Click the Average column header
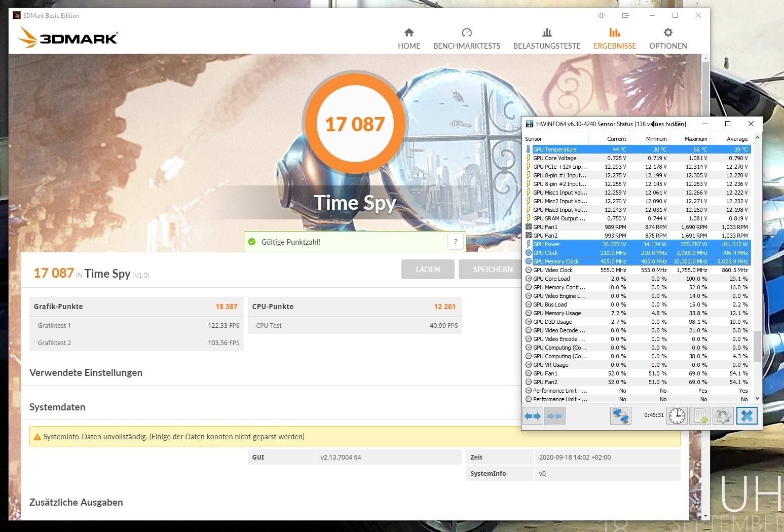The height and width of the screenshot is (532, 784). (x=730, y=138)
